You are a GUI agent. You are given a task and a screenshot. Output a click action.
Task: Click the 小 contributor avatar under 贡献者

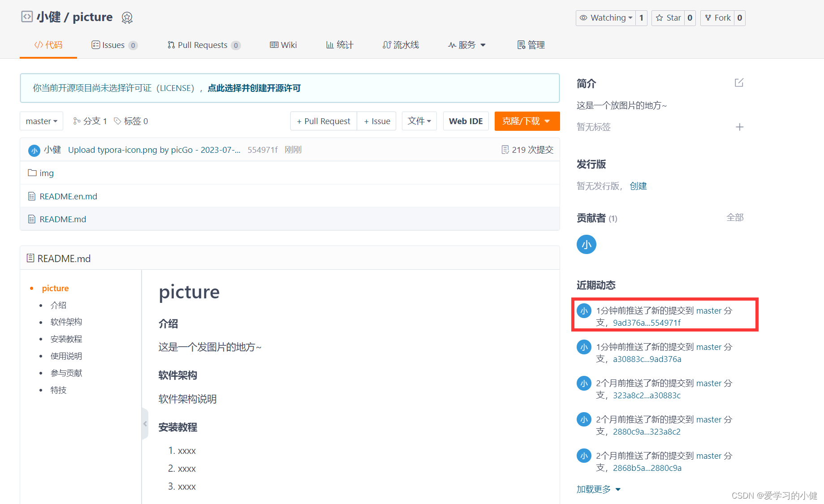pos(586,245)
